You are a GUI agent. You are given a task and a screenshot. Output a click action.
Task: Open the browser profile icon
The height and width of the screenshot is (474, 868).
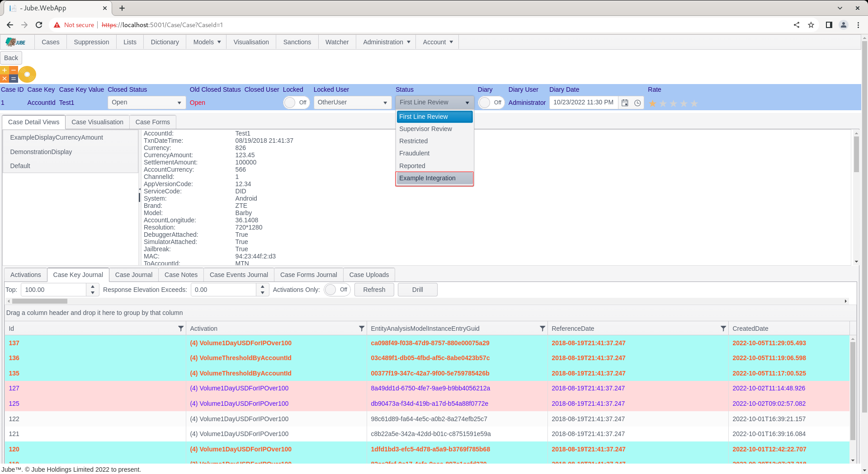[844, 25]
